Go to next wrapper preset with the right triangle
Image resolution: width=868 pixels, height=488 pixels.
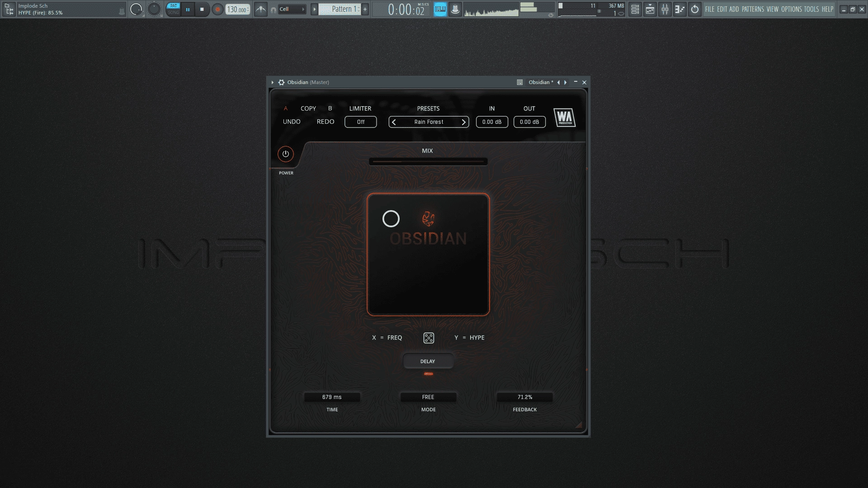pos(566,82)
